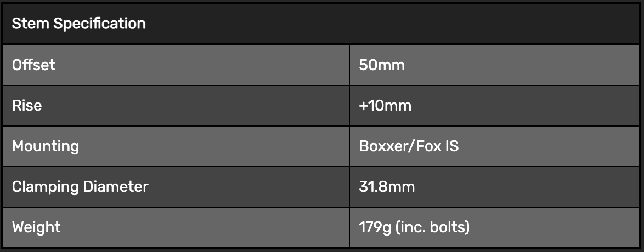Click the word "Clamping" in the row label

tap(46, 187)
